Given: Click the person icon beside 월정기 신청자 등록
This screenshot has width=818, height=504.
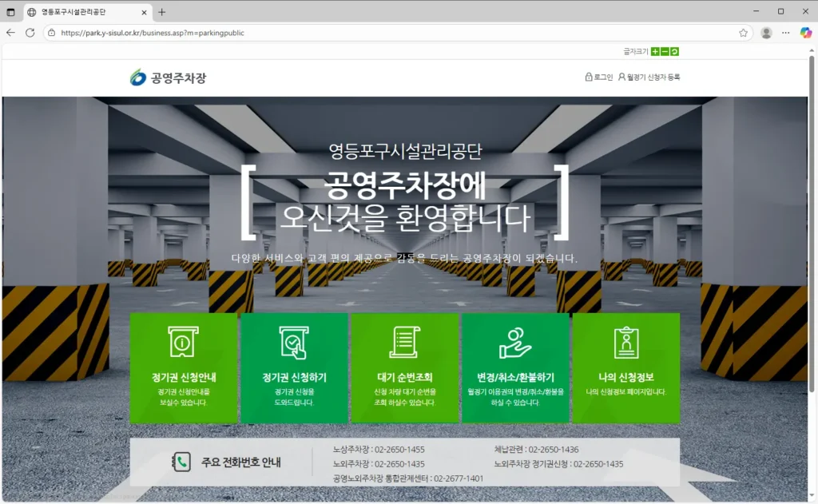Looking at the screenshot, I should point(621,77).
